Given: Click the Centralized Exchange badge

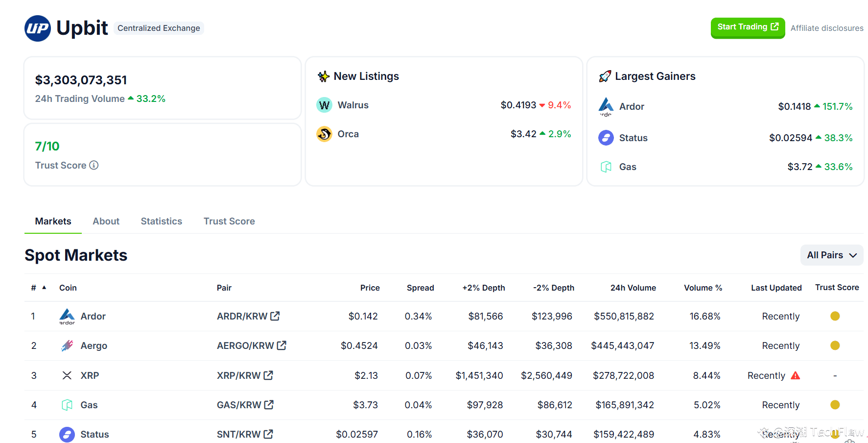Looking at the screenshot, I should [x=159, y=28].
